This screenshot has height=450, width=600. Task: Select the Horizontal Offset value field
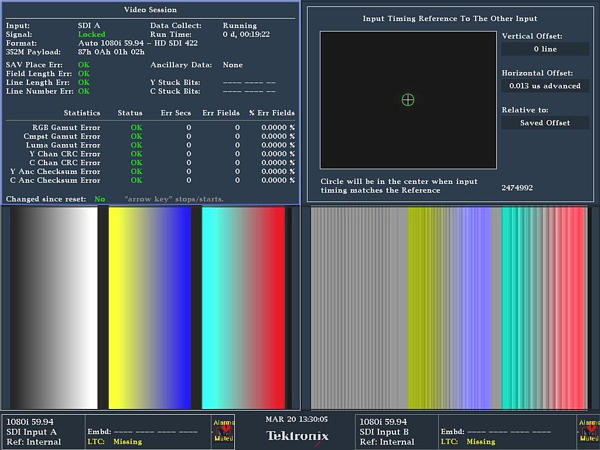(x=545, y=86)
